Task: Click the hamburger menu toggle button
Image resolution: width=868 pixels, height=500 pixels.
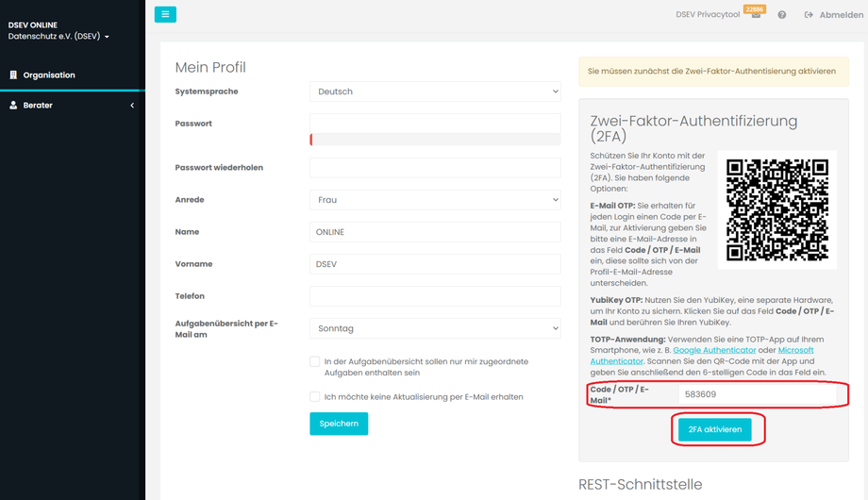Action: 165,14
